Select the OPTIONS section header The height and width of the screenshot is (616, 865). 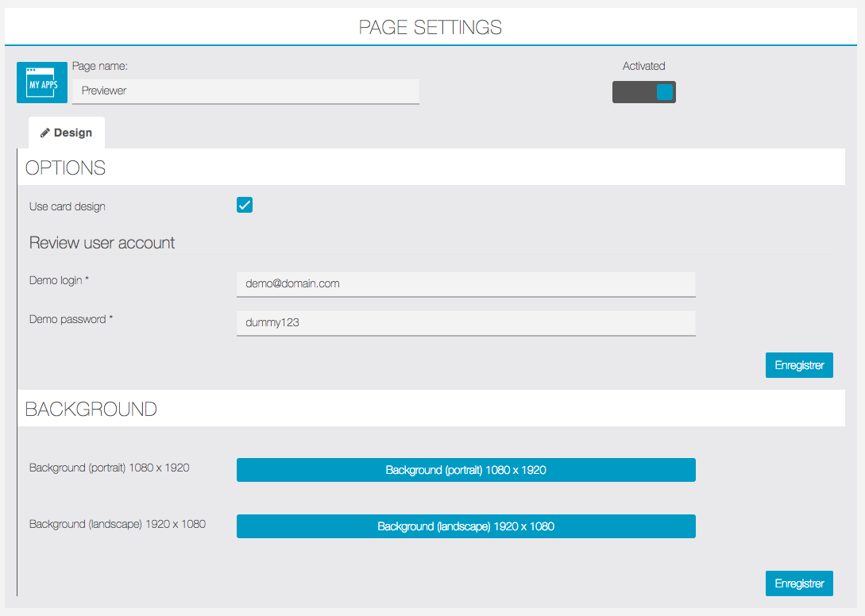65,167
